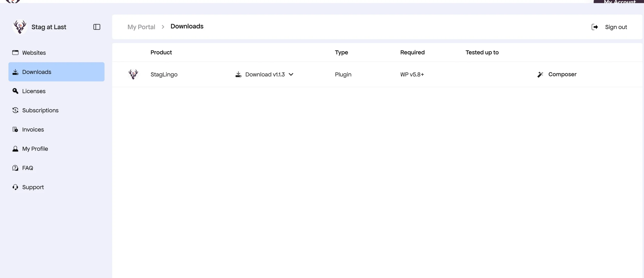View Invoices page

click(x=56, y=129)
